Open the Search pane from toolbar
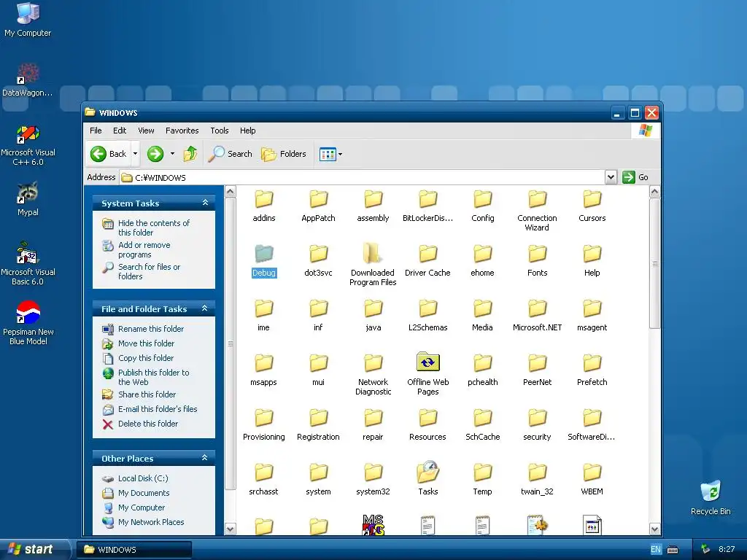Image resolution: width=747 pixels, height=560 pixels. (230, 154)
